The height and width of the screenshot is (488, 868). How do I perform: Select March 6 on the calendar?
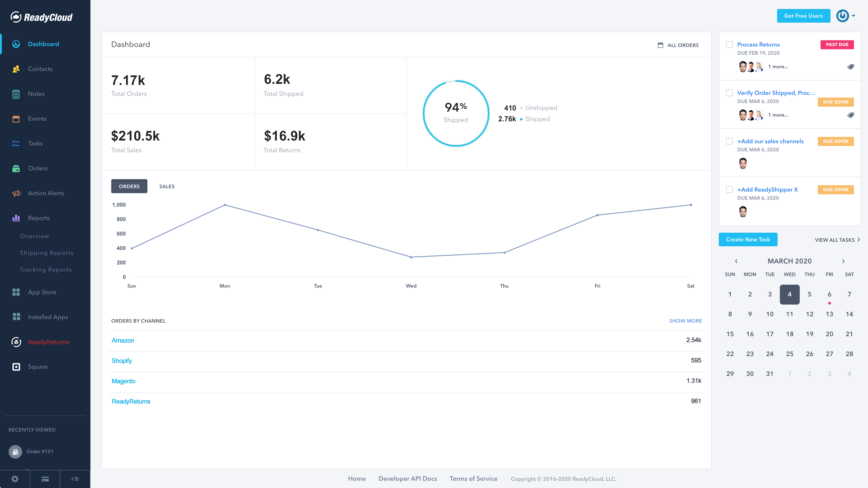(829, 294)
